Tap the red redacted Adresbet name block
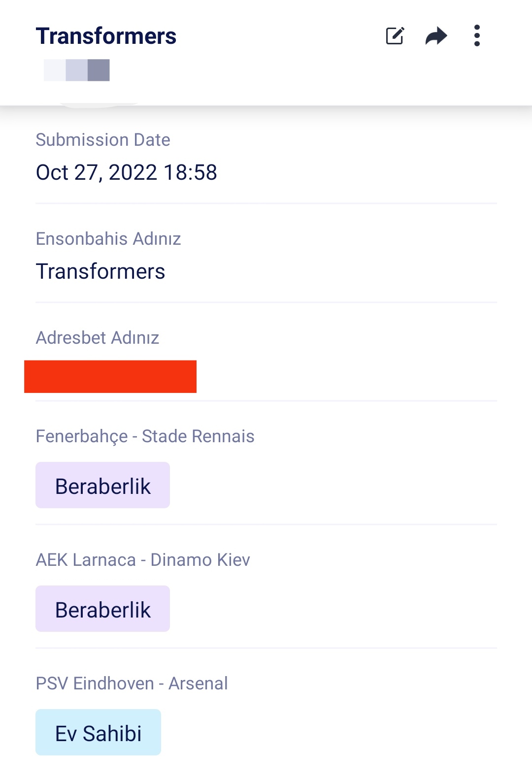The height and width of the screenshot is (781, 532). coord(110,377)
